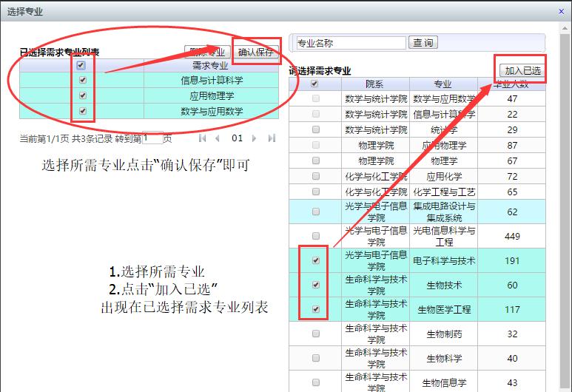The image size is (572, 392).
Task: Click the page number jump field
Action: 152,138
